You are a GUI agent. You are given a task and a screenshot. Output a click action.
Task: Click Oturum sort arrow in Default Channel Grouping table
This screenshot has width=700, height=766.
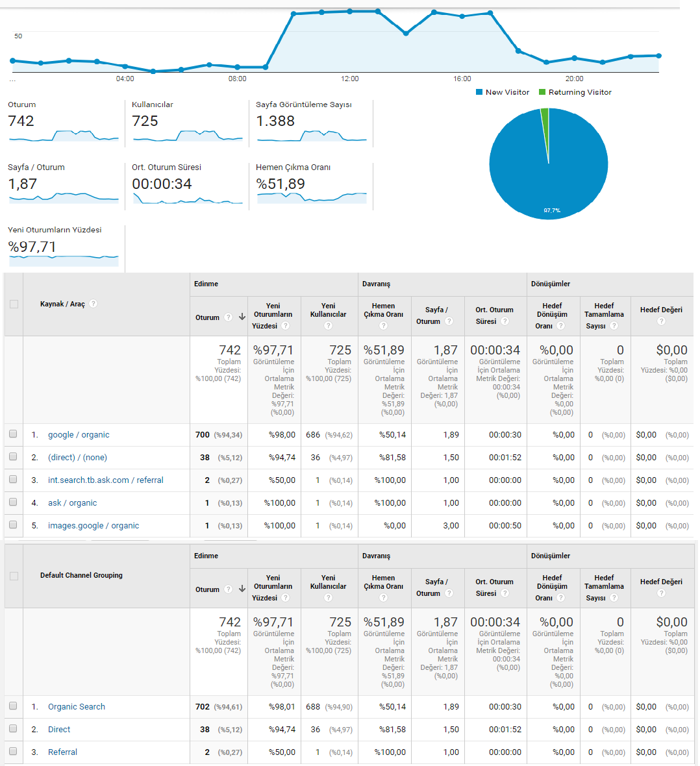[242, 589]
